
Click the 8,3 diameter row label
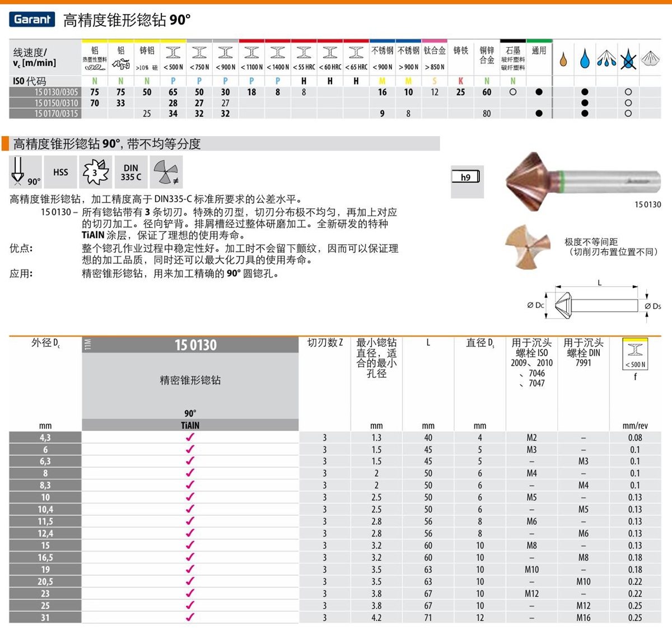45,486
